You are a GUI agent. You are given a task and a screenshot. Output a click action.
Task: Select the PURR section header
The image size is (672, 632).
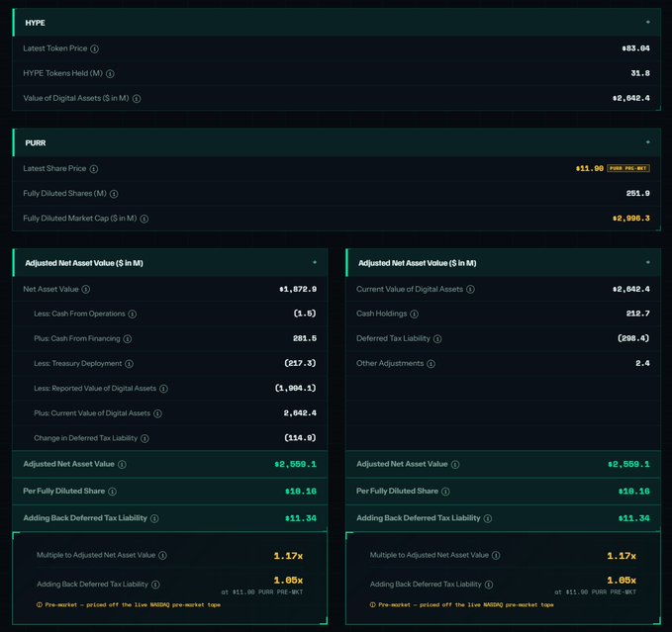(336, 142)
